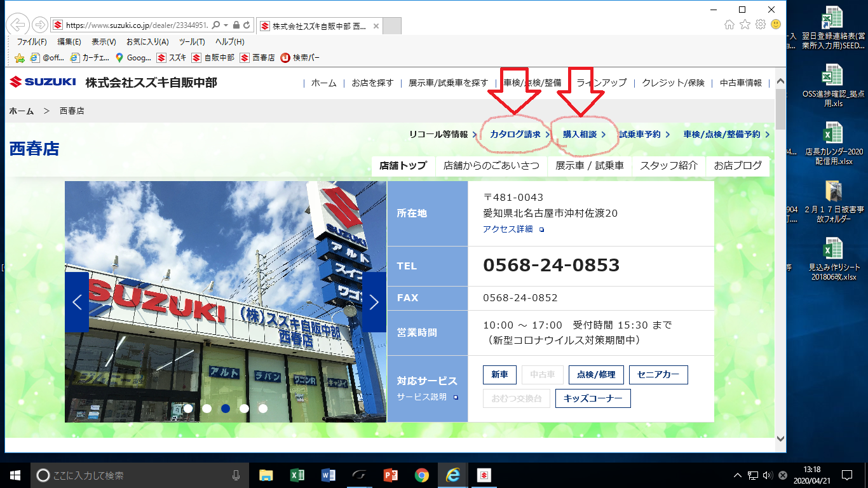The width and height of the screenshot is (868, 488).
Task: Open a new blank browser tab
Action: click(393, 26)
